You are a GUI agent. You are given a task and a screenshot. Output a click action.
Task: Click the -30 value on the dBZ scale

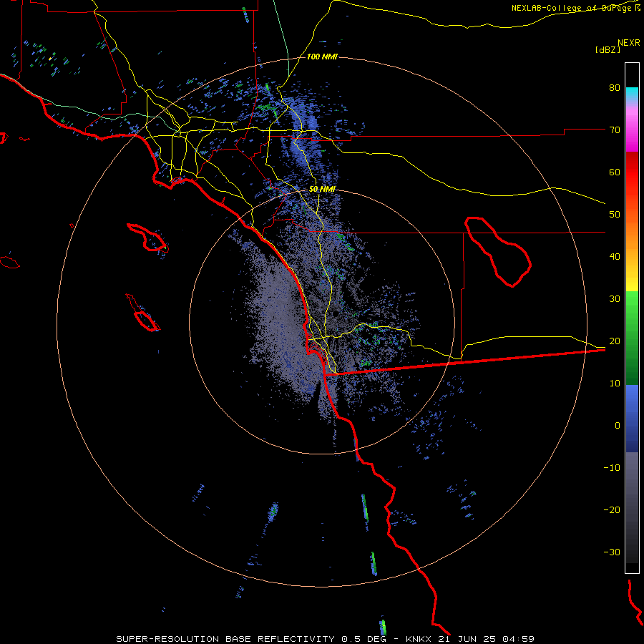[x=612, y=552]
